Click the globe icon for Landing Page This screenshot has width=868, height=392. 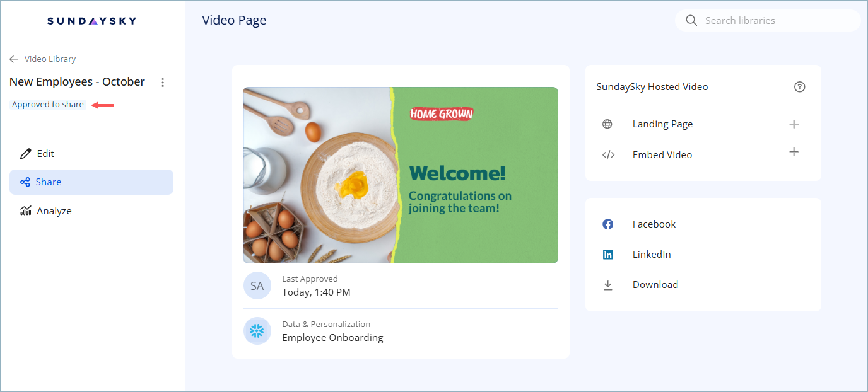(x=607, y=124)
